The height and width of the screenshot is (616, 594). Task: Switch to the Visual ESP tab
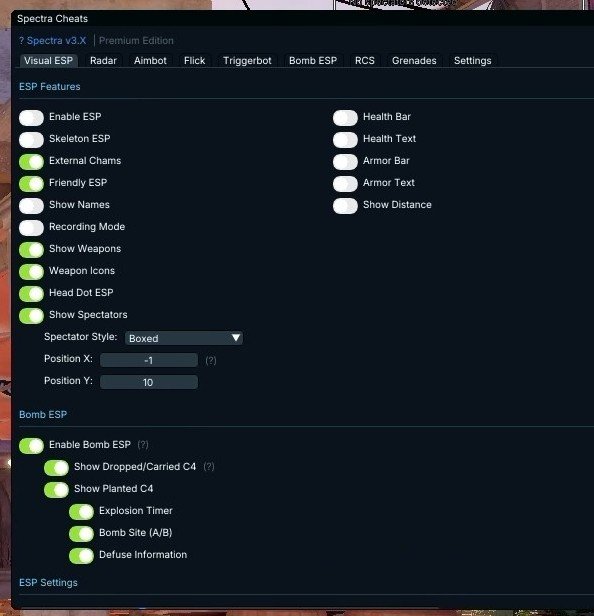pyautogui.click(x=48, y=60)
